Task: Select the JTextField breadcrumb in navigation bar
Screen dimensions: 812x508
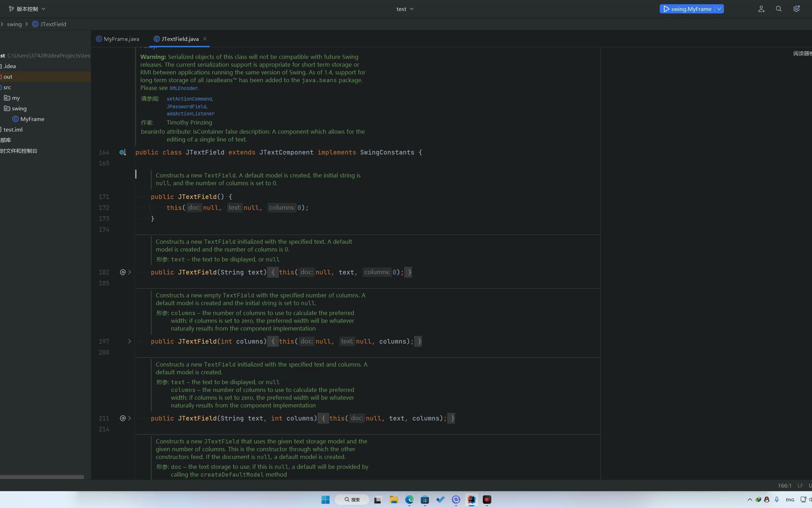Action: point(53,24)
